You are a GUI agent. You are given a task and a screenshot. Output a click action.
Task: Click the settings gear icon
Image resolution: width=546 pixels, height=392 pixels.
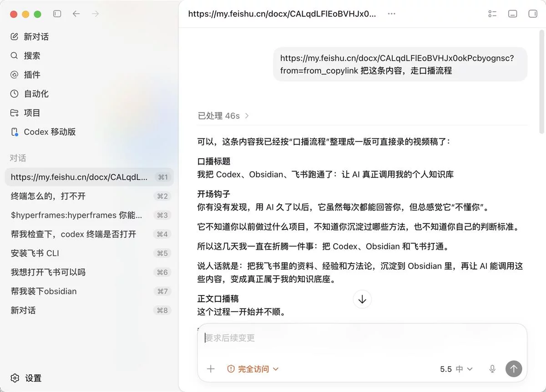point(15,378)
